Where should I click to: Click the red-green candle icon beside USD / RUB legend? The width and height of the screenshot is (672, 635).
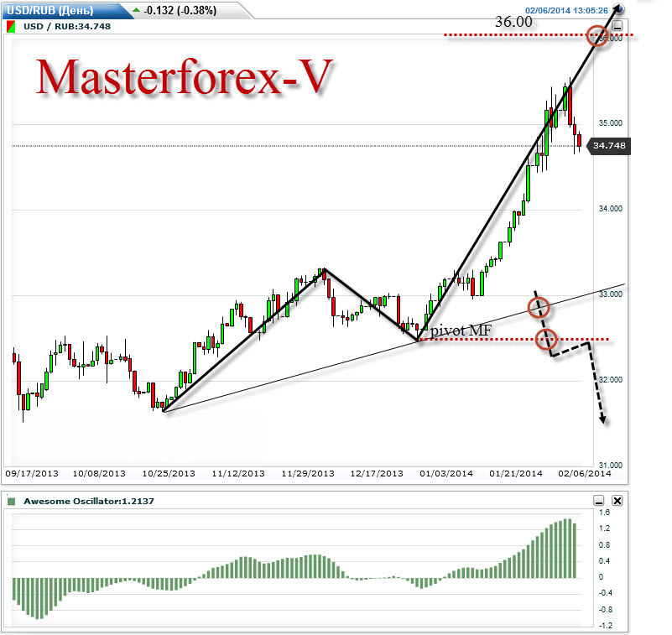pos(11,27)
